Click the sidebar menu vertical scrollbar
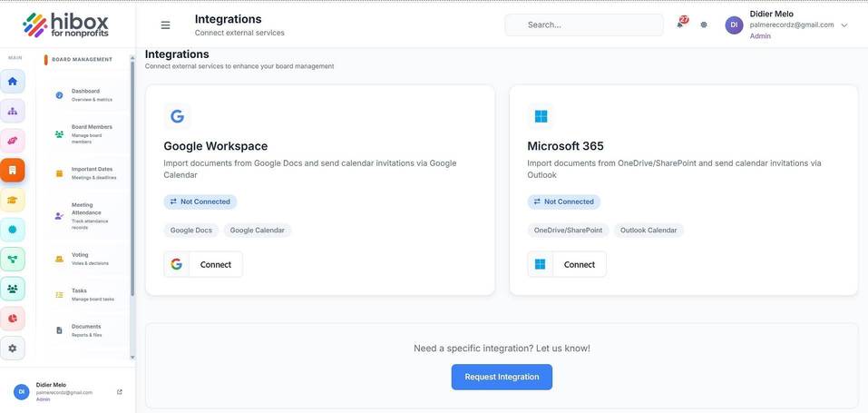 pos(132,177)
